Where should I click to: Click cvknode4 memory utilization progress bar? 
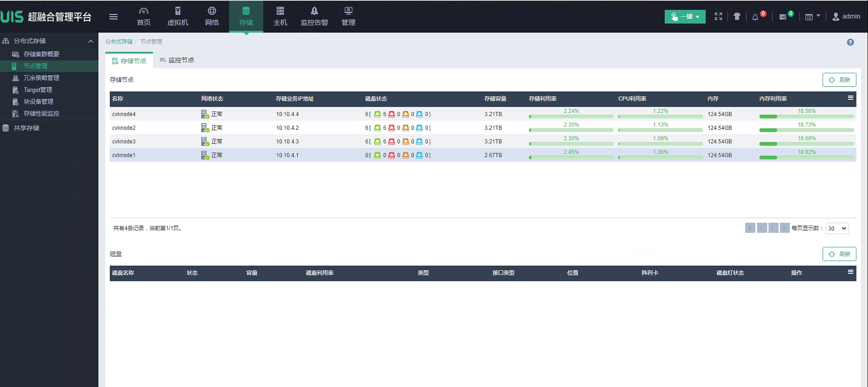806,116
